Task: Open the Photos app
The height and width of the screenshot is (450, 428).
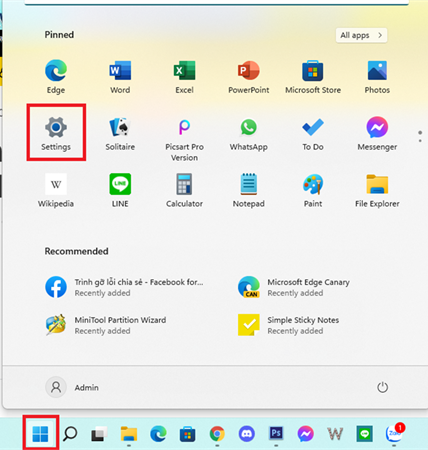Action: [377, 77]
